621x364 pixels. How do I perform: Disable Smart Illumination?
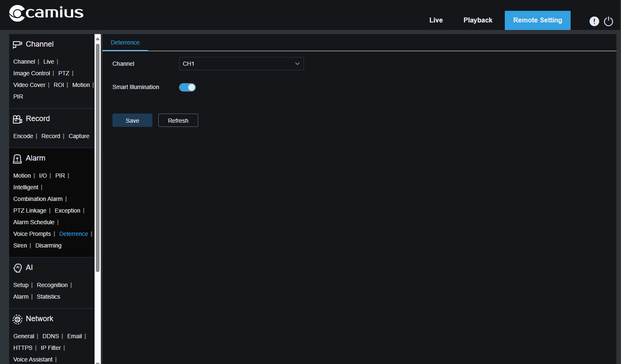(x=187, y=87)
